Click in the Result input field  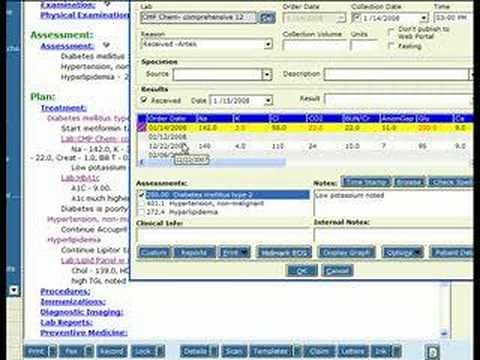pyautogui.click(x=398, y=99)
